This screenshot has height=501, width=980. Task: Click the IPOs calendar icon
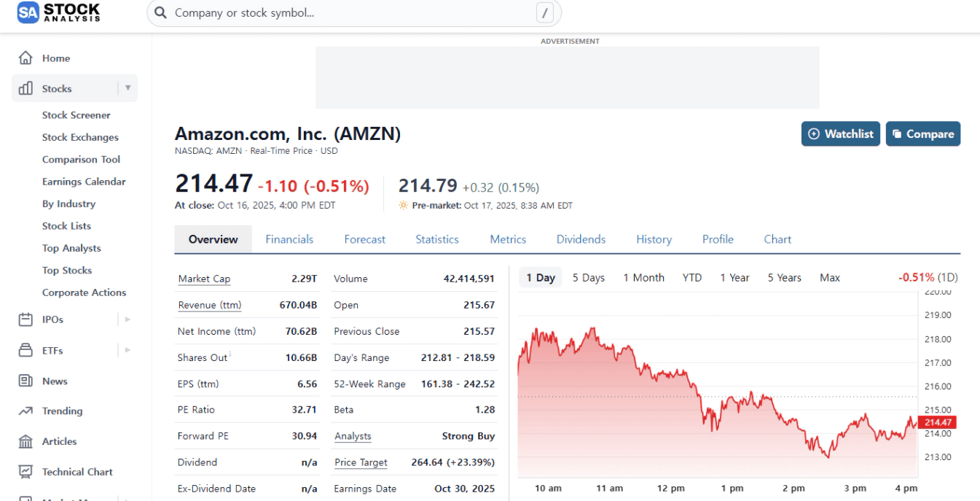26,319
